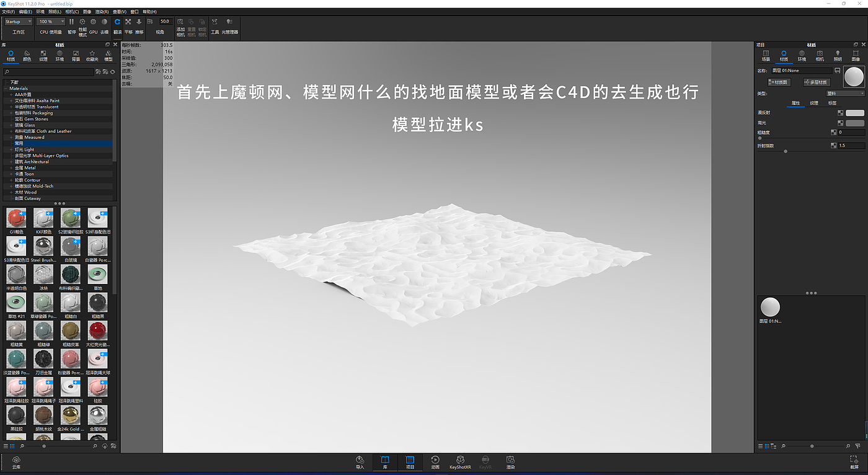This screenshot has height=475, width=868.
Task: Click the 材质图 material graph button
Action: tap(778, 82)
